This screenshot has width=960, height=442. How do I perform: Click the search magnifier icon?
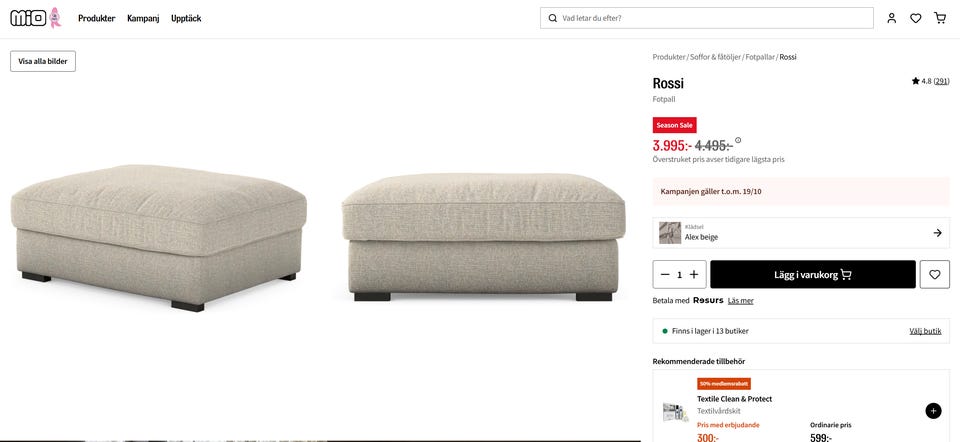point(553,18)
